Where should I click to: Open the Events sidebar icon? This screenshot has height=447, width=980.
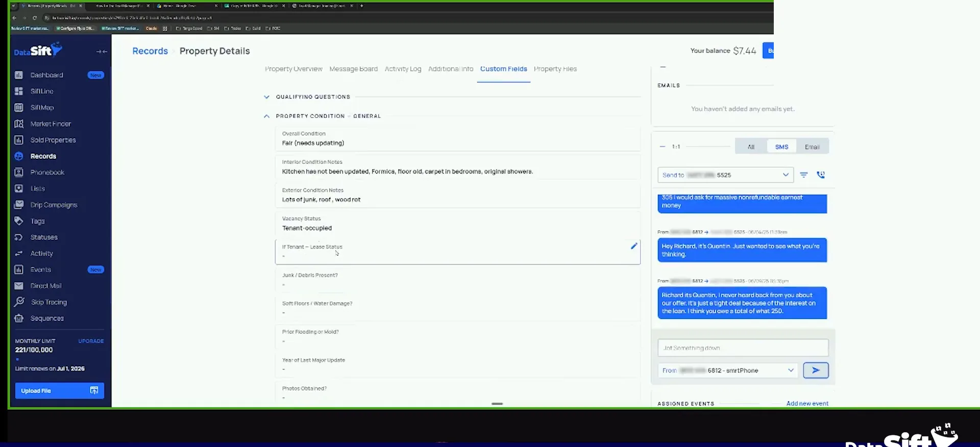[x=19, y=269]
